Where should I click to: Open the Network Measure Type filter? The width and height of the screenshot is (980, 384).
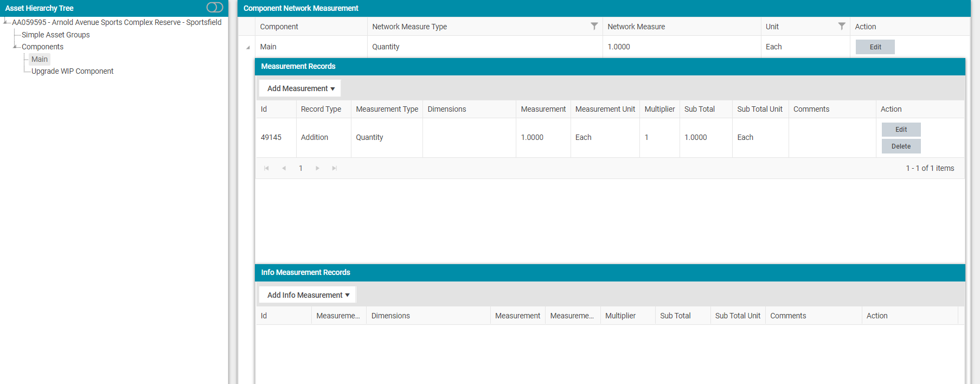[x=594, y=27]
